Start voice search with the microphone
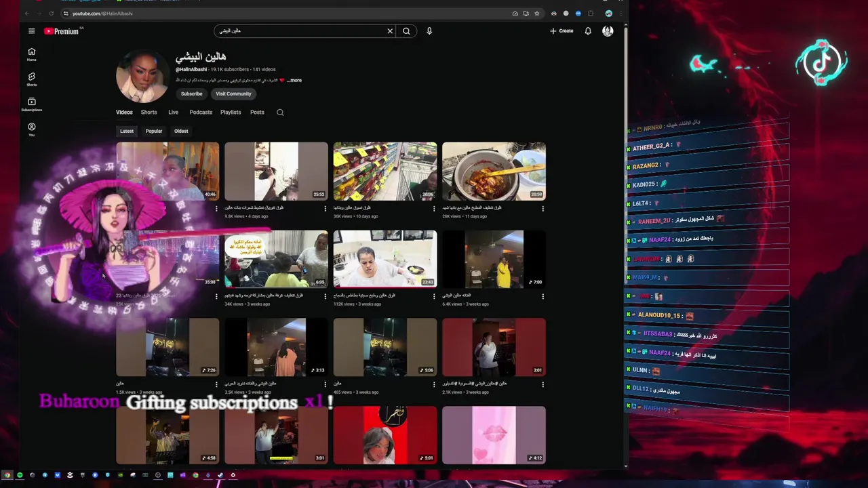 (x=429, y=31)
